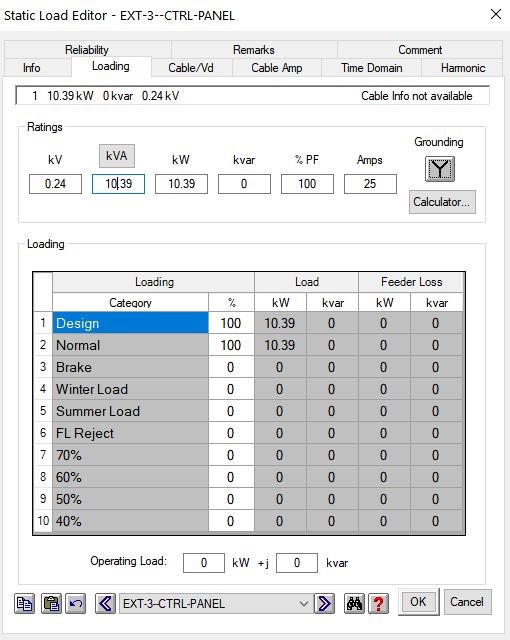Screen dimensions: 510x640
Task: Click the 'Cable Info not available' status text
Action: tap(417, 96)
